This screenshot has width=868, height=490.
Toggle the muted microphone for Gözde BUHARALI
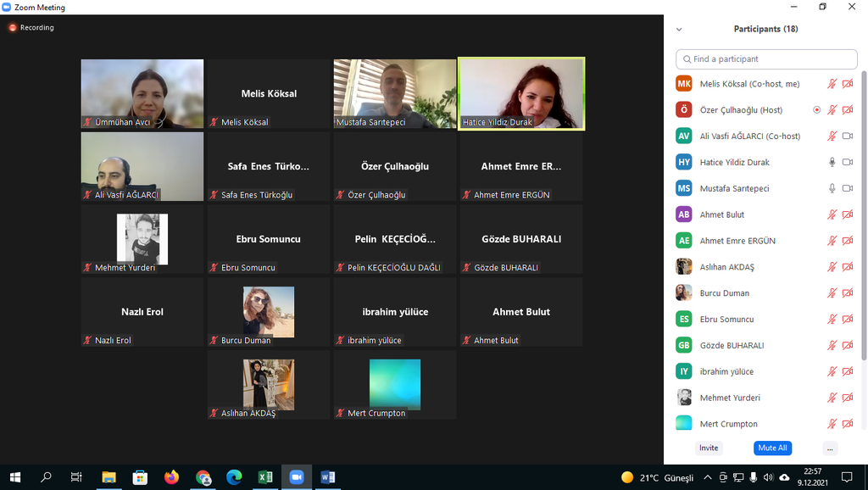click(x=832, y=346)
